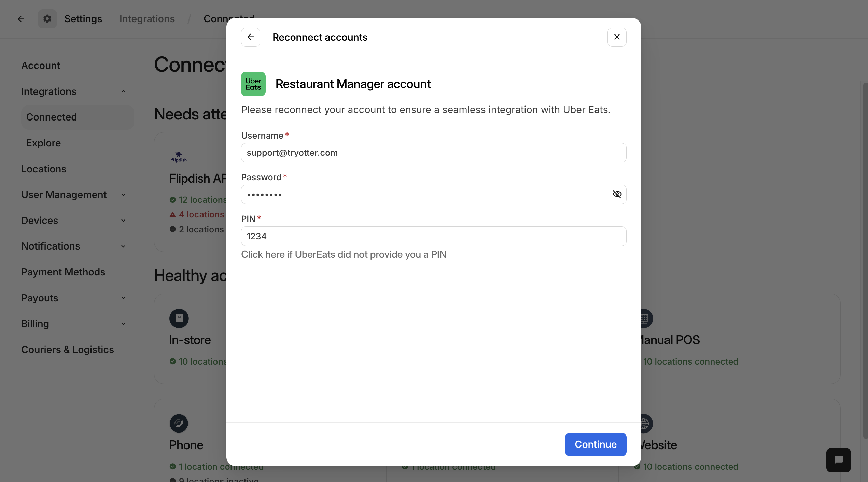868x482 pixels.
Task: Click the link about UberEats missing PIN
Action: [x=344, y=254]
